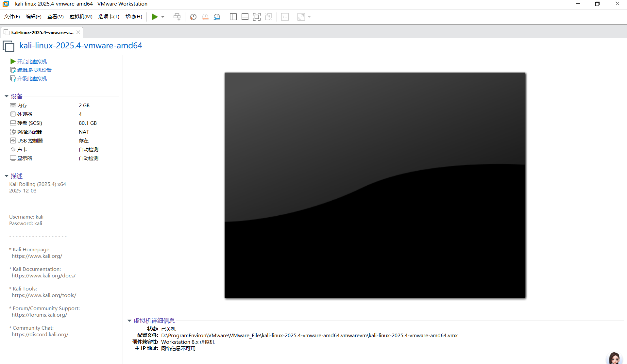Collapse the 描述 section

coord(7,176)
